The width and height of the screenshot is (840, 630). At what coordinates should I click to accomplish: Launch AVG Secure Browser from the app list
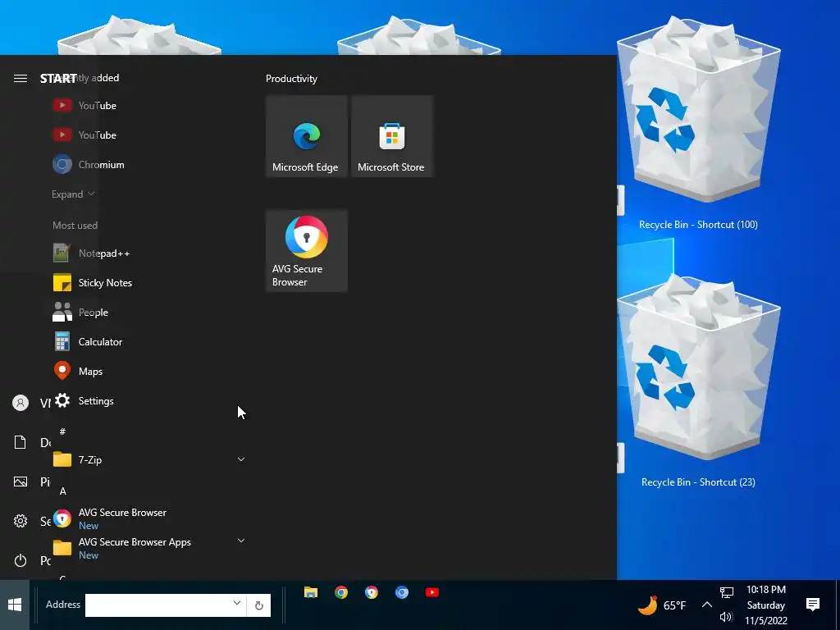coord(110,518)
